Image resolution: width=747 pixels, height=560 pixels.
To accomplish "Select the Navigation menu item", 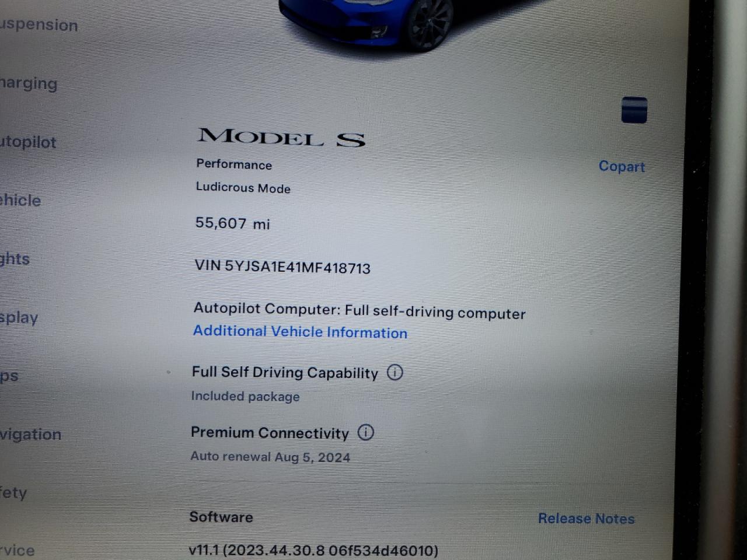I will 30,434.
